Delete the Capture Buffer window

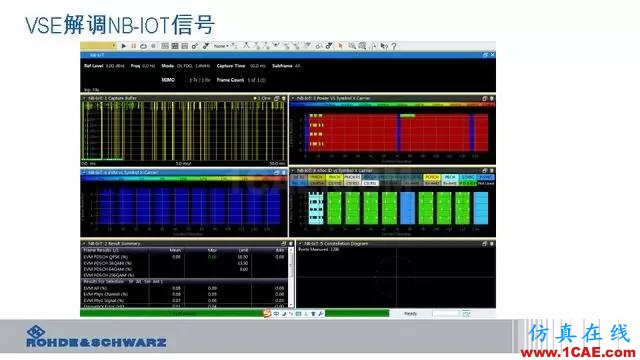tap(284, 98)
